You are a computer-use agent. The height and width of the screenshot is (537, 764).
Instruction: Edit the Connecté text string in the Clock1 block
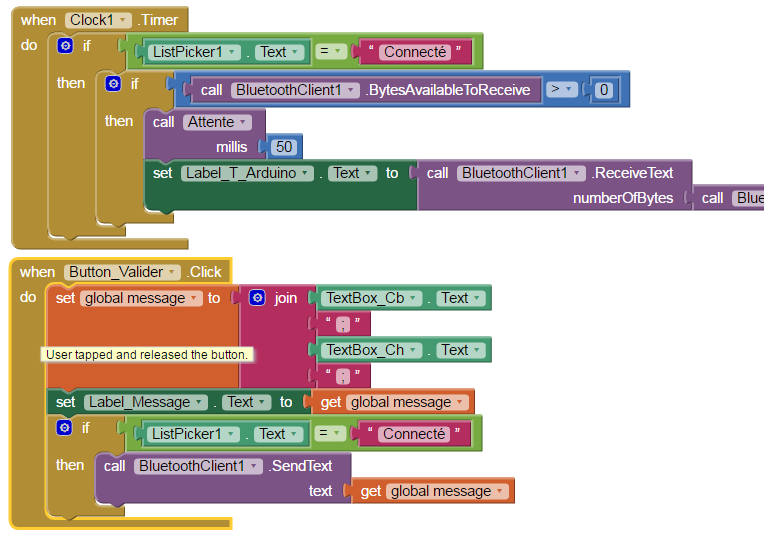point(415,52)
